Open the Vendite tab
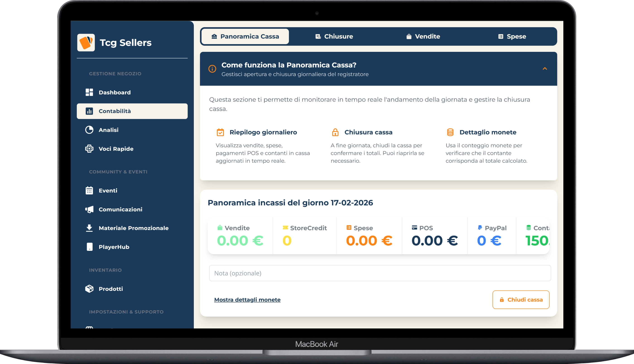Viewport: 634px width, 364px height. [423, 36]
